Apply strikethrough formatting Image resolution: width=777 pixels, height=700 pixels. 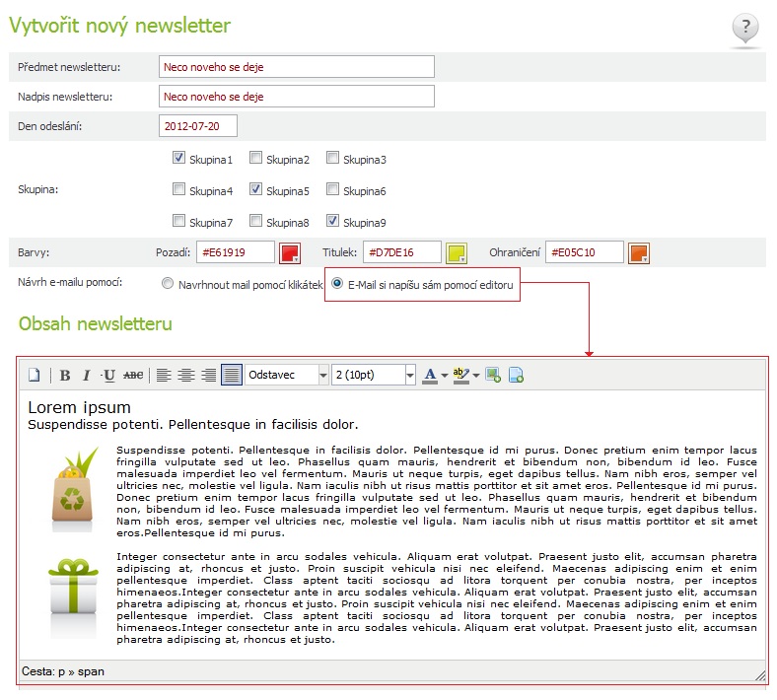pos(133,375)
